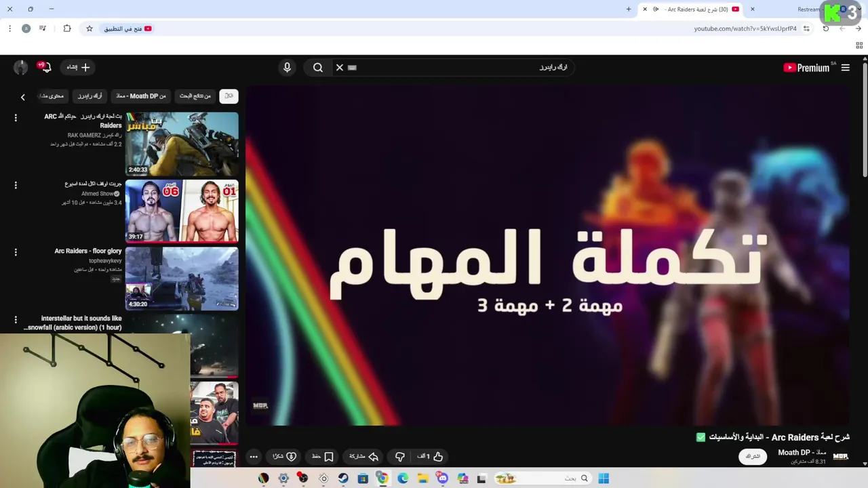Click the Create (إنشاء) button
The height and width of the screenshot is (488, 868).
tap(79, 67)
